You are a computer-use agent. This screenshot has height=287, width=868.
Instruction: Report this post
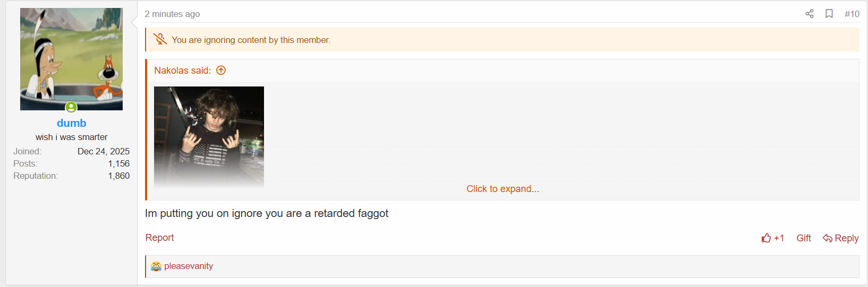pyautogui.click(x=159, y=238)
